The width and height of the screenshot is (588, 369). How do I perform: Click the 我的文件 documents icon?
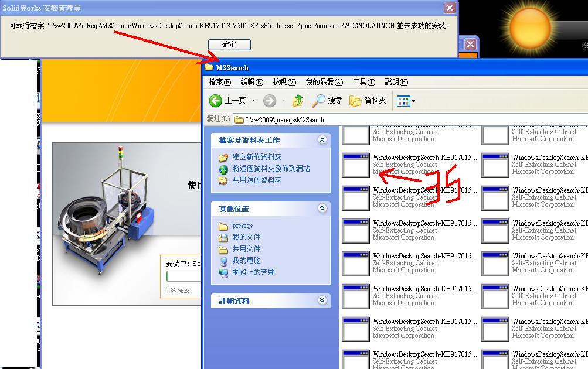[x=223, y=238]
